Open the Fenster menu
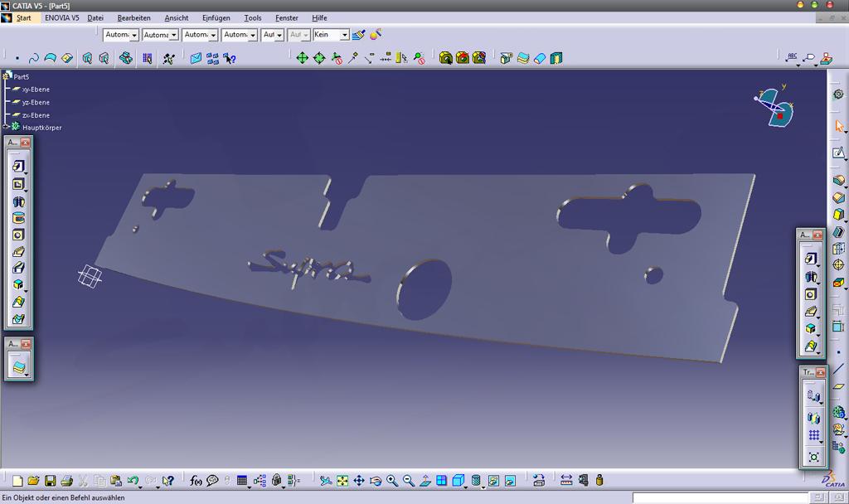849x504 pixels. tap(286, 18)
